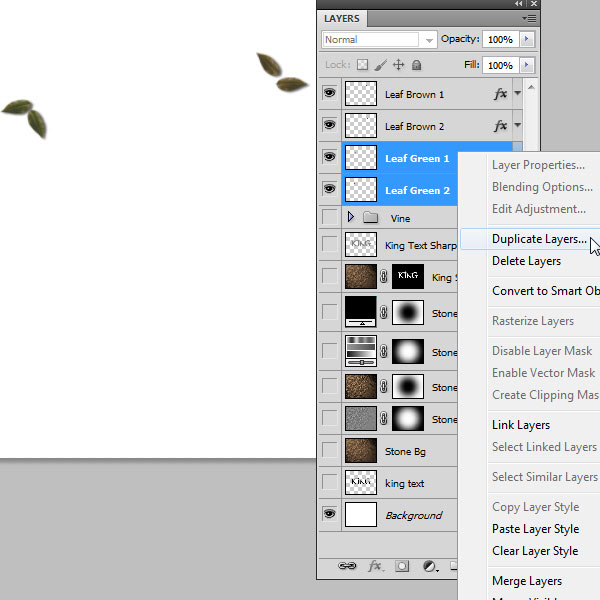Image resolution: width=600 pixels, height=600 pixels.
Task: Select the LAYERS tab
Action: (x=342, y=19)
